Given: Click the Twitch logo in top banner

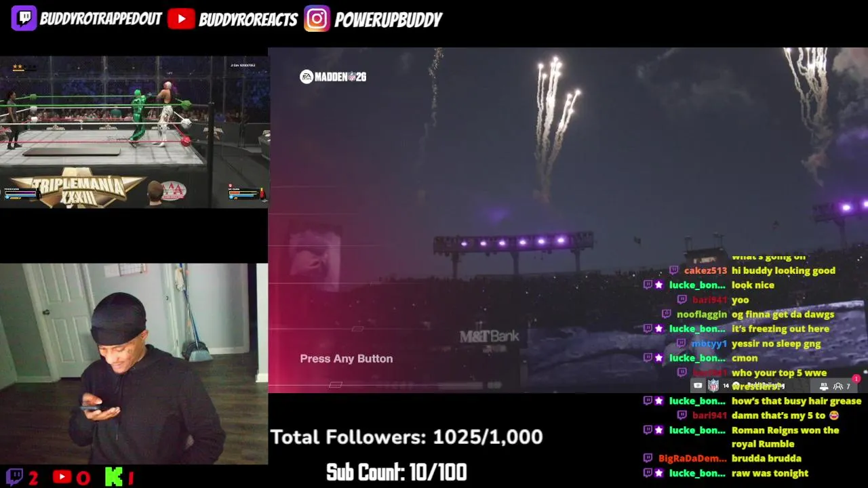Looking at the screenshot, I should click(x=24, y=18).
